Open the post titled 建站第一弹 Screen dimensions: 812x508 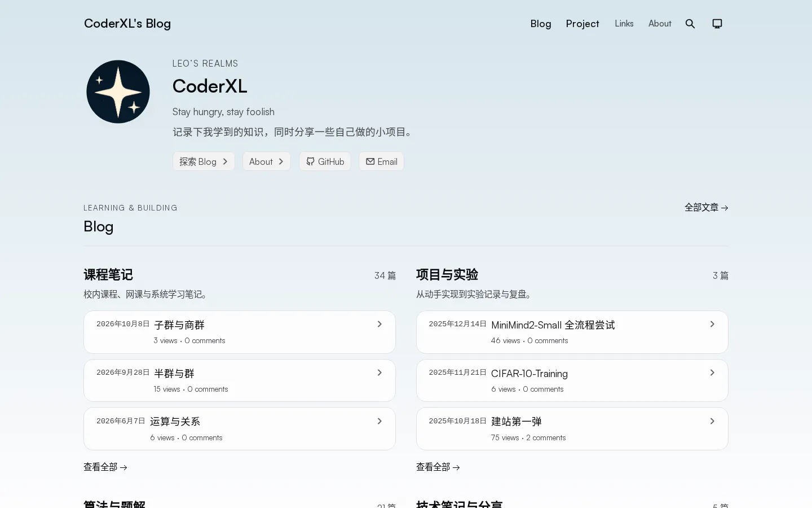click(x=517, y=422)
